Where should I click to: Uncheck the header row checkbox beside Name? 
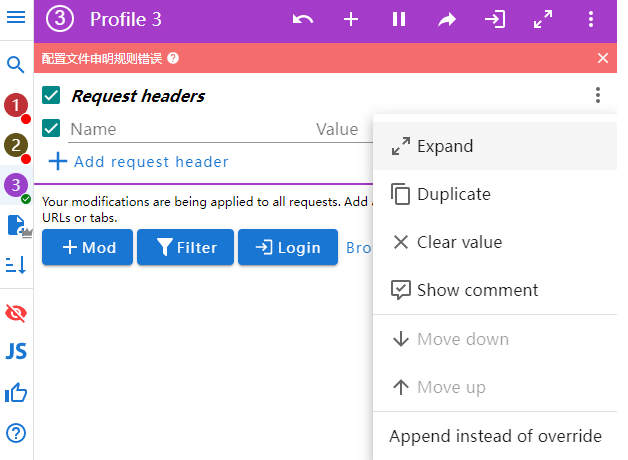(x=52, y=128)
